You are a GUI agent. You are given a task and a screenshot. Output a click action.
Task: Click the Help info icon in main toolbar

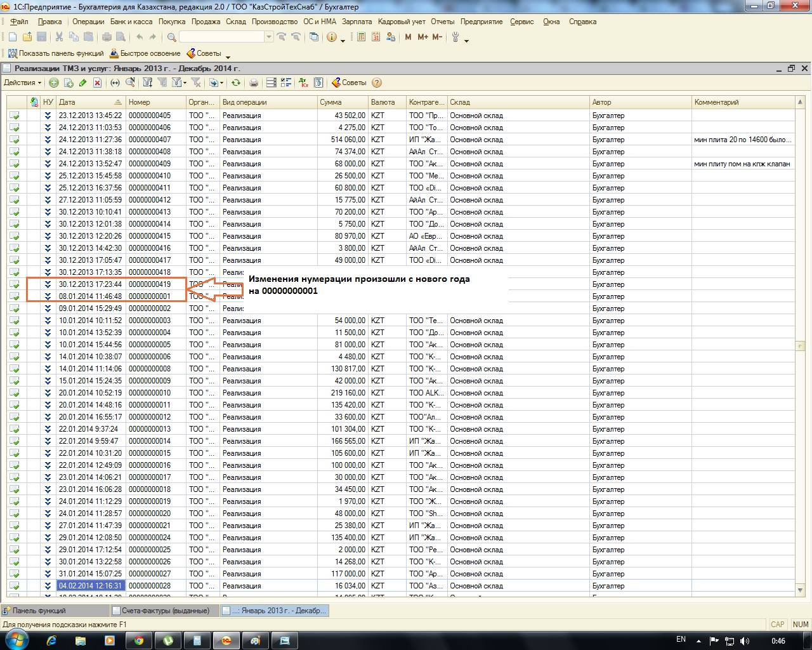point(332,37)
